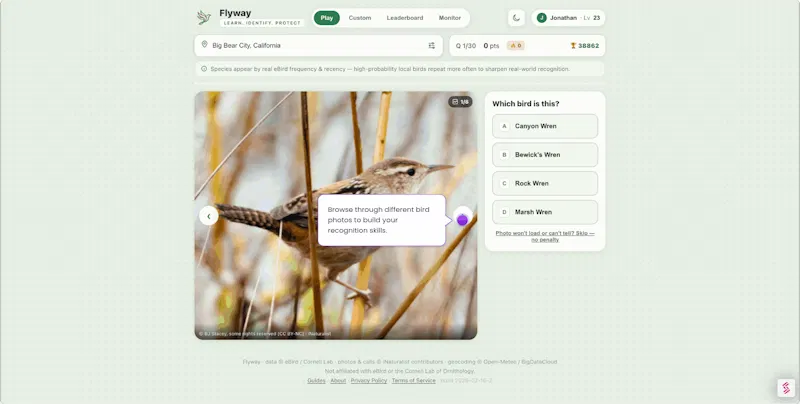The width and height of the screenshot is (800, 404).
Task: Choose answer C Rock Wren
Action: pos(545,183)
